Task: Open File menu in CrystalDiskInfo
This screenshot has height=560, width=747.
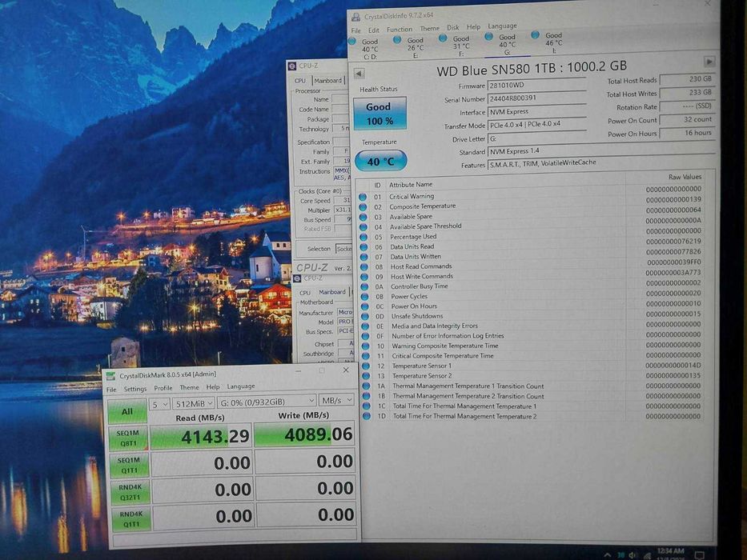Action: 355,30
